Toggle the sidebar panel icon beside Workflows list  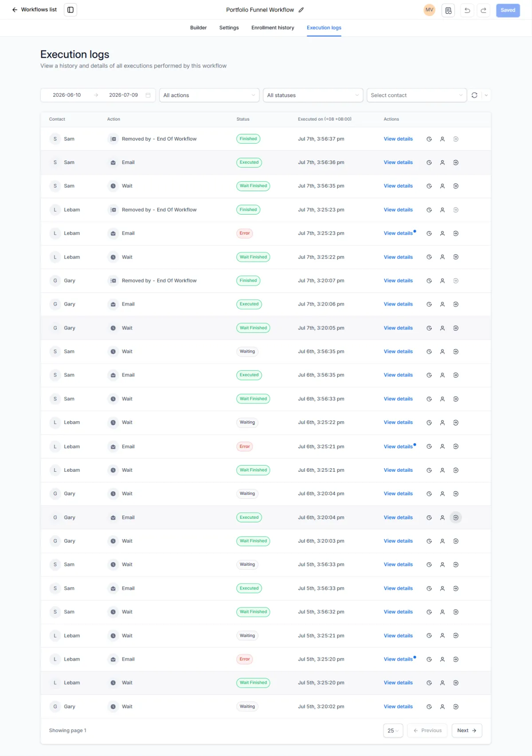tap(70, 10)
